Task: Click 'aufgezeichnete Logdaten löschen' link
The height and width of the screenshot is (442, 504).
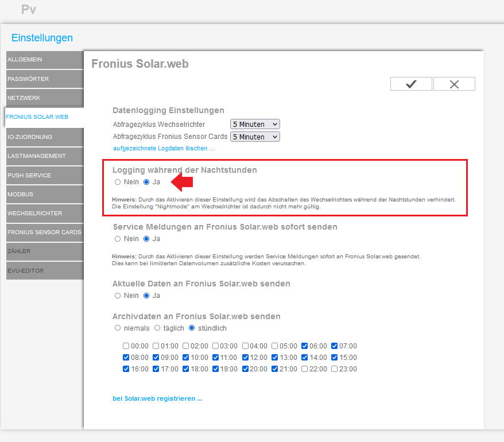Action: (163, 148)
